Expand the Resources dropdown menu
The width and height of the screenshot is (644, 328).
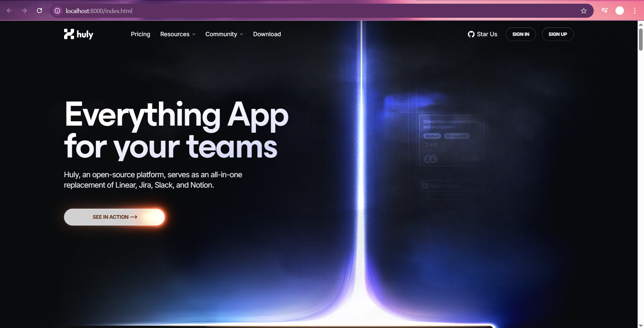point(177,34)
